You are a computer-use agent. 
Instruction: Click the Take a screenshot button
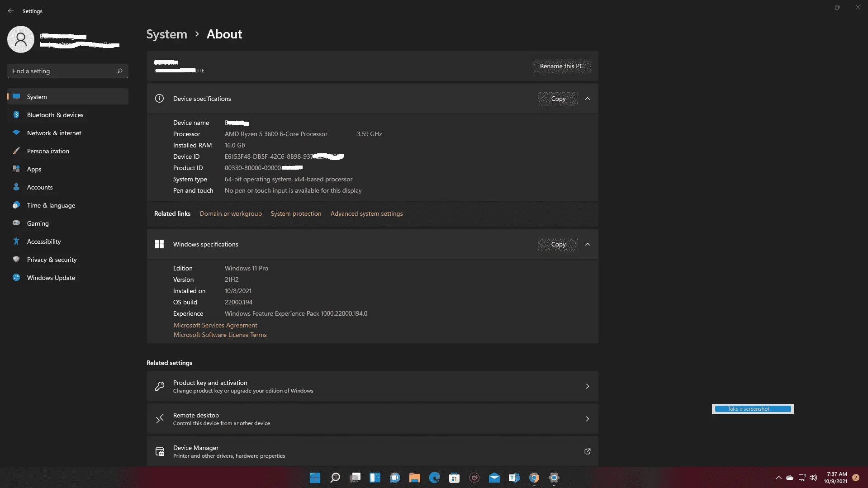(753, 409)
